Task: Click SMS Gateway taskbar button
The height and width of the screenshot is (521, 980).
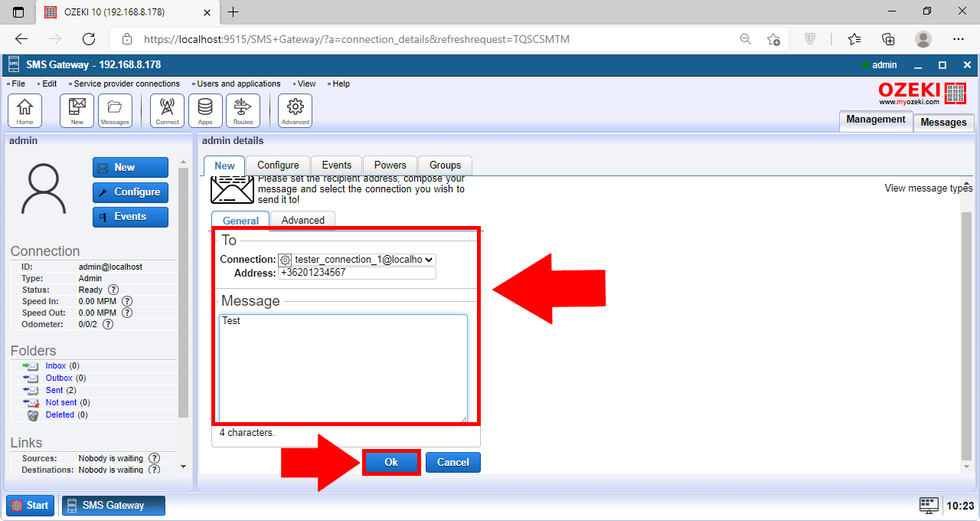Action: 113,506
